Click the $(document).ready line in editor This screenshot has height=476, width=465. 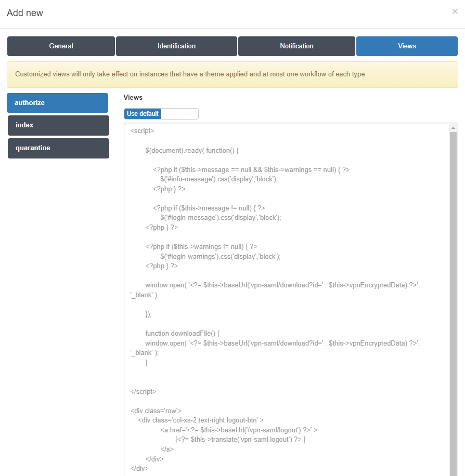point(192,151)
